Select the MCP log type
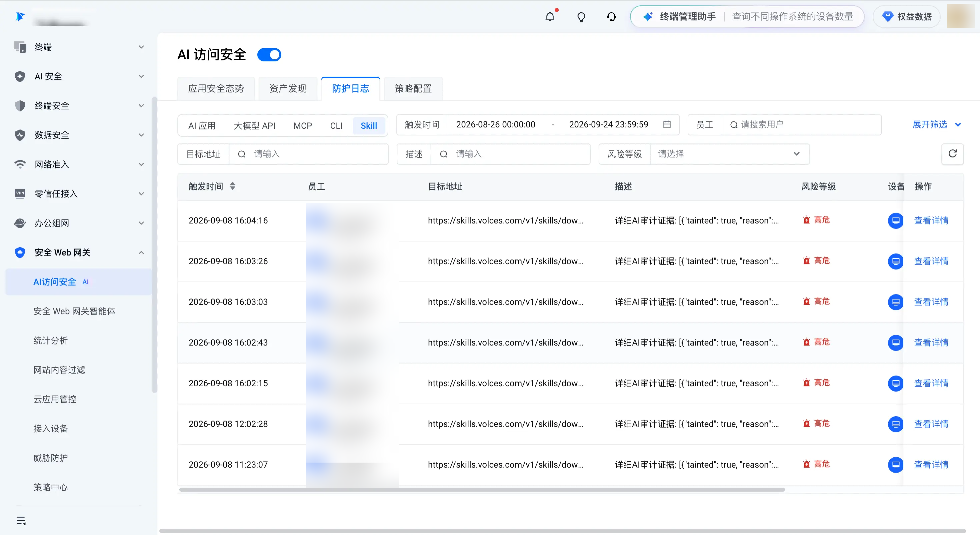 pyautogui.click(x=302, y=126)
